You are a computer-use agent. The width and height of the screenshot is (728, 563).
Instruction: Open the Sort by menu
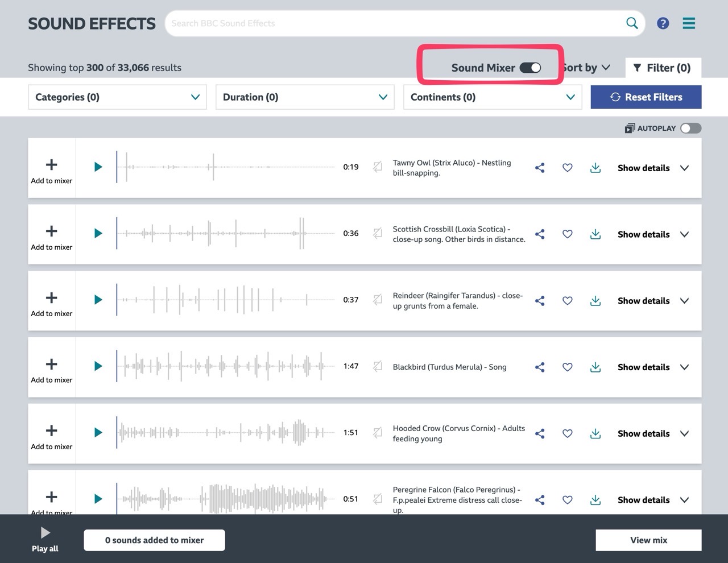[x=586, y=67]
